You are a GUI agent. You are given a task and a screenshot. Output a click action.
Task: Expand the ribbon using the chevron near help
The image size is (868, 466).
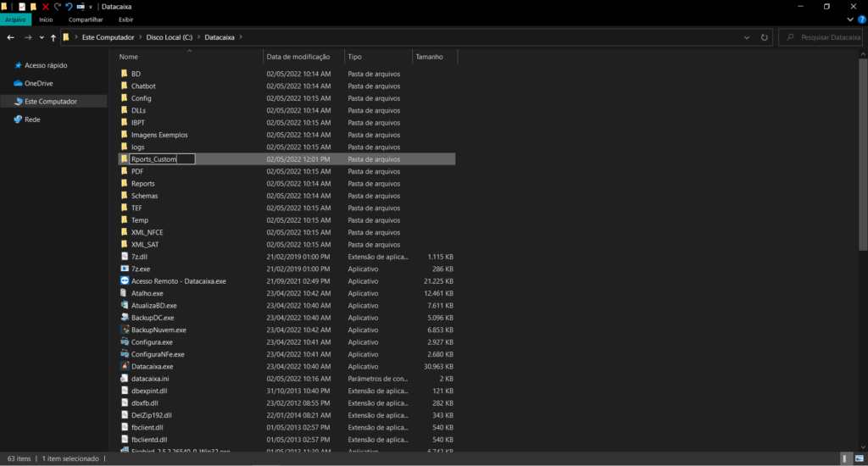tap(850, 19)
